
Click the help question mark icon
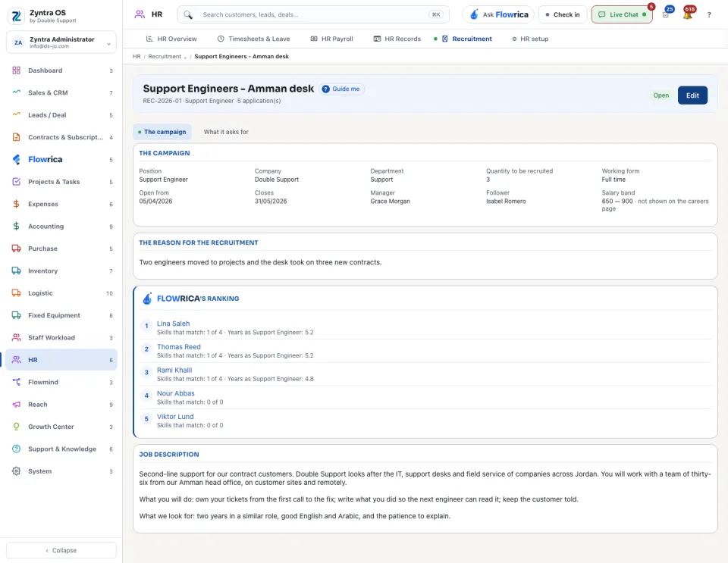pos(709,15)
